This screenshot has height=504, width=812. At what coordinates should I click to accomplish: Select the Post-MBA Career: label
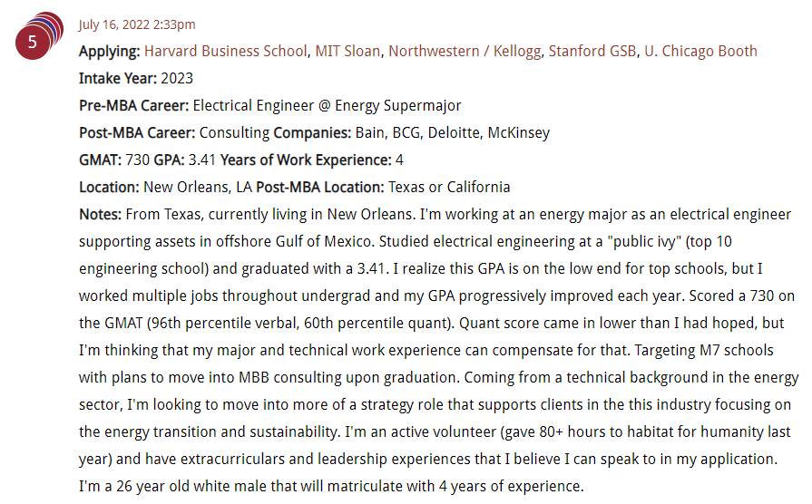click(x=137, y=133)
